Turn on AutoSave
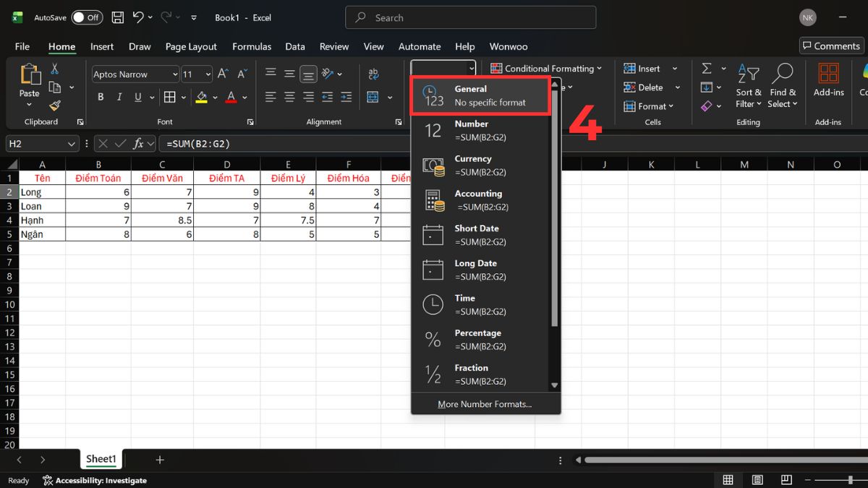868x488 pixels. 87,17
